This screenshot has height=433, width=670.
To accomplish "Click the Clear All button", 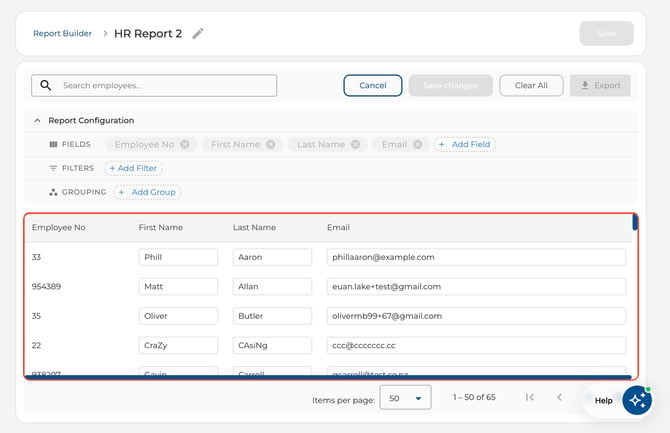I will pyautogui.click(x=531, y=85).
